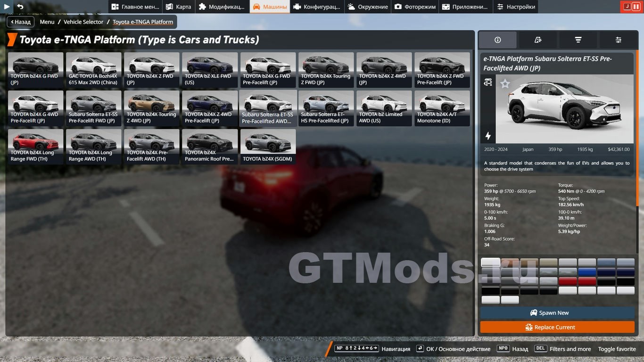Click the Назад back button
The width and height of the screenshot is (644, 362).
(x=20, y=22)
